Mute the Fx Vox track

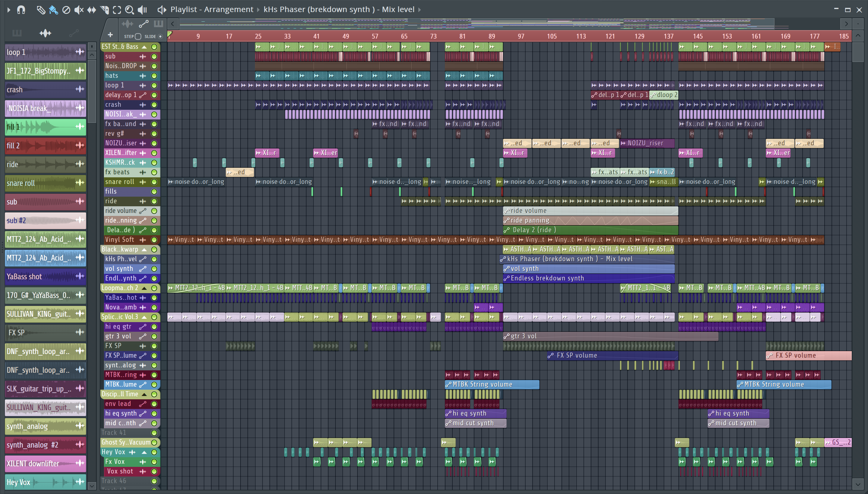coord(154,462)
